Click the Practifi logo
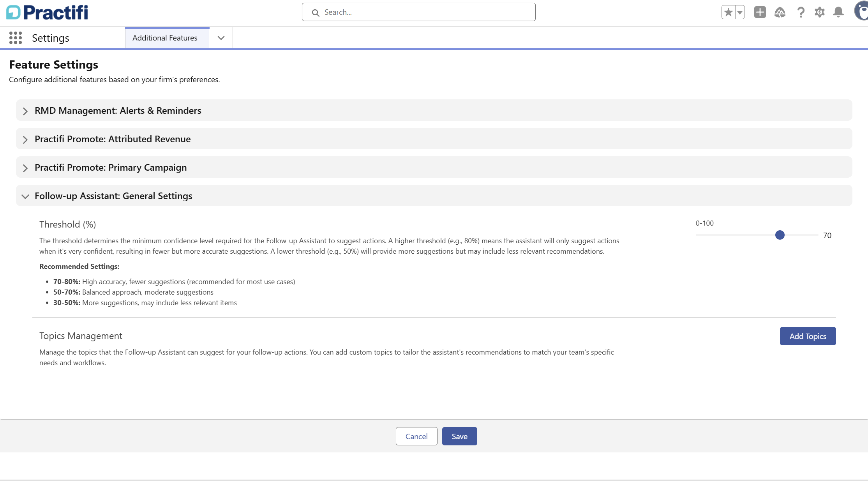 tap(47, 12)
